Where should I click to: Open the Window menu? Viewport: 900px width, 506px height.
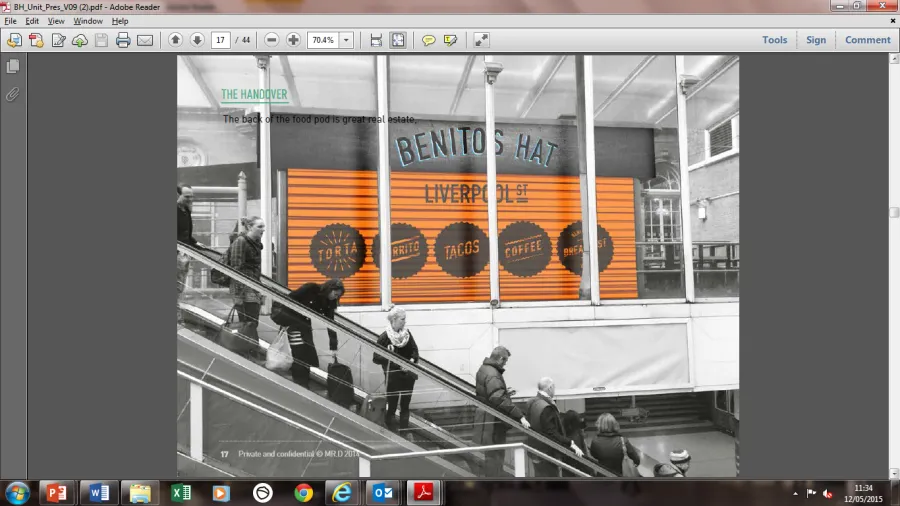[x=88, y=21]
